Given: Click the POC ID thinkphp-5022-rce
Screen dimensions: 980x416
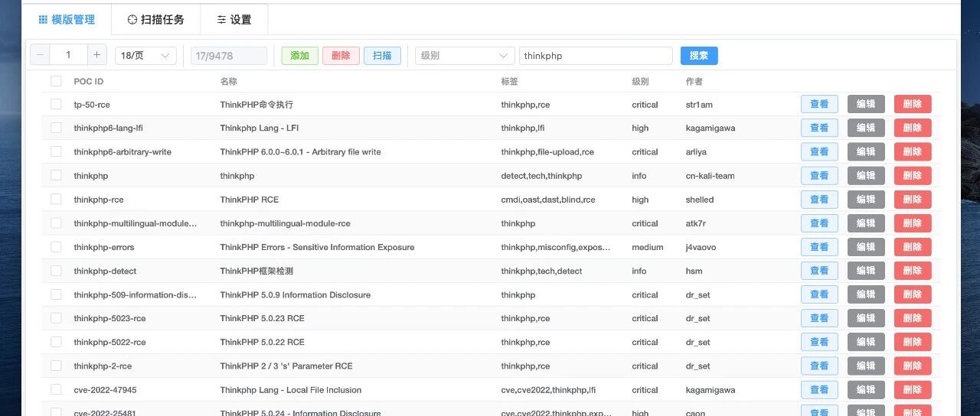Looking at the screenshot, I should point(109,342).
